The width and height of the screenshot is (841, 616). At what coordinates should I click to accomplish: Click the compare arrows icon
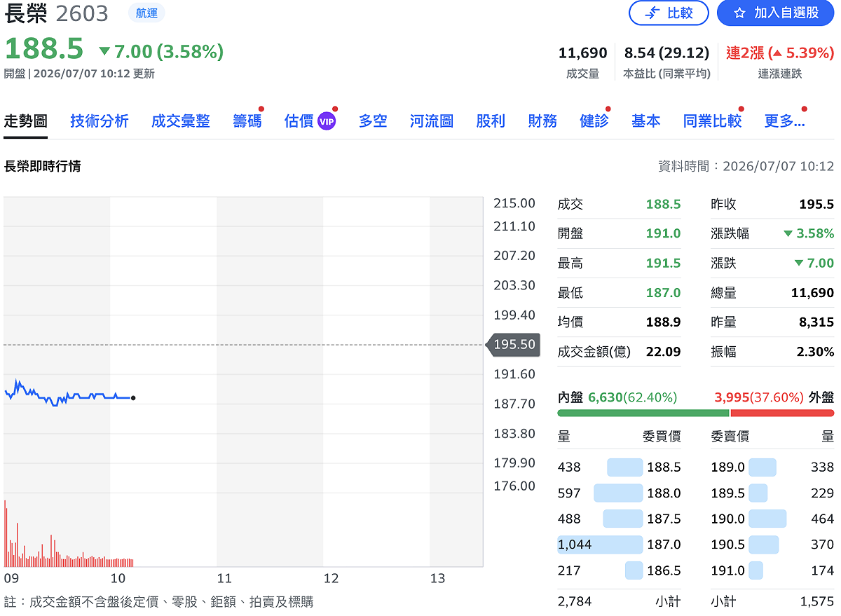tap(652, 13)
